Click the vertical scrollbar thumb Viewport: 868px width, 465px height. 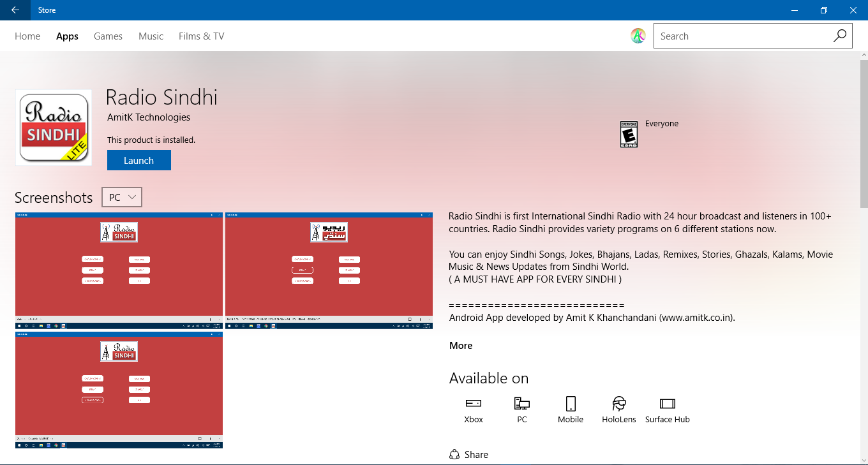(x=864, y=134)
